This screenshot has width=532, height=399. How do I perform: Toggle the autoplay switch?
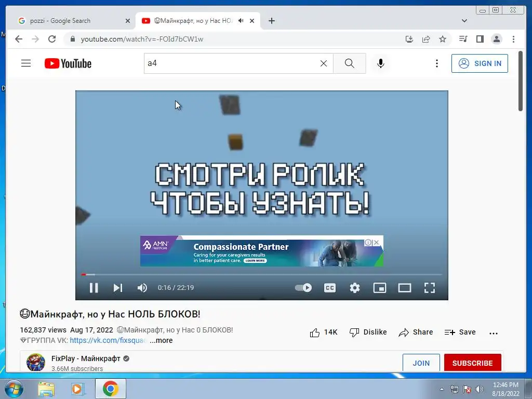pyautogui.click(x=303, y=288)
